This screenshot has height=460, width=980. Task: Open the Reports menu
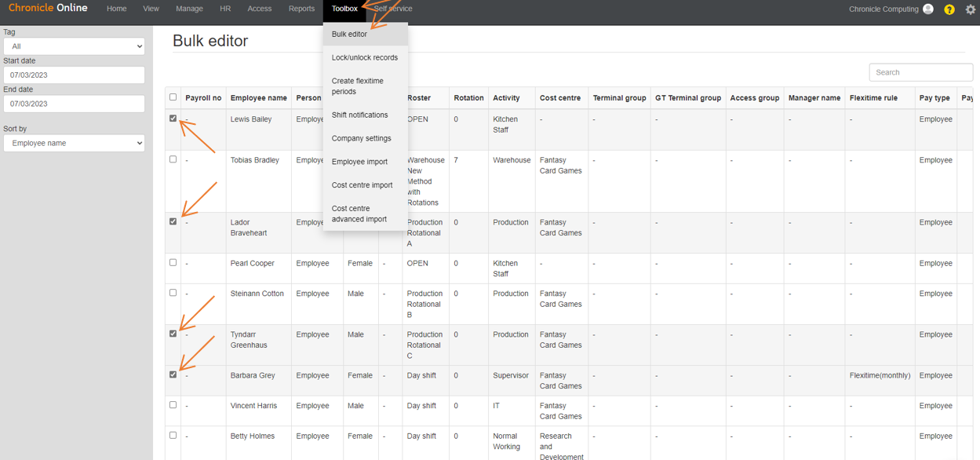point(301,9)
